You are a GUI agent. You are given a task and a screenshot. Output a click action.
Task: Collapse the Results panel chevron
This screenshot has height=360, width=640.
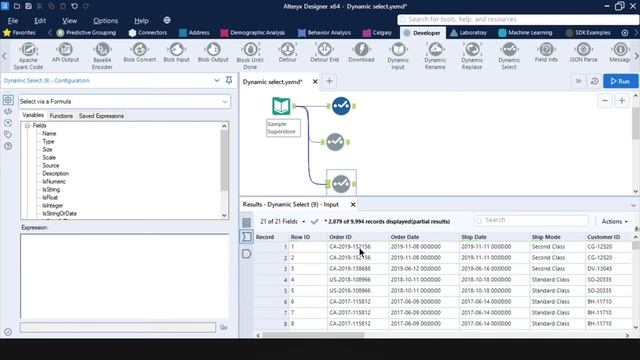coord(633,205)
